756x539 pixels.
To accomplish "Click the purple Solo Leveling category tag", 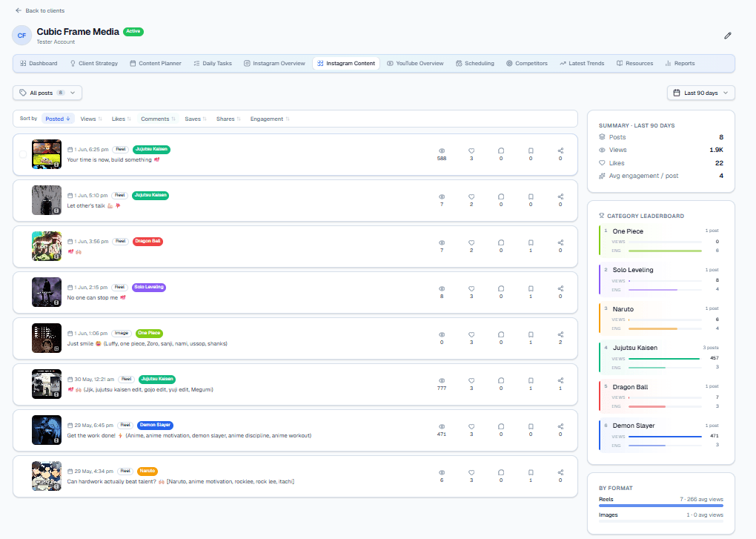I will point(149,287).
